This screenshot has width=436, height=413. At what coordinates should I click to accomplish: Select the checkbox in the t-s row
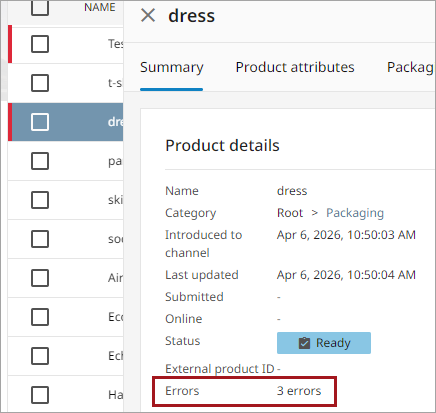coord(40,83)
